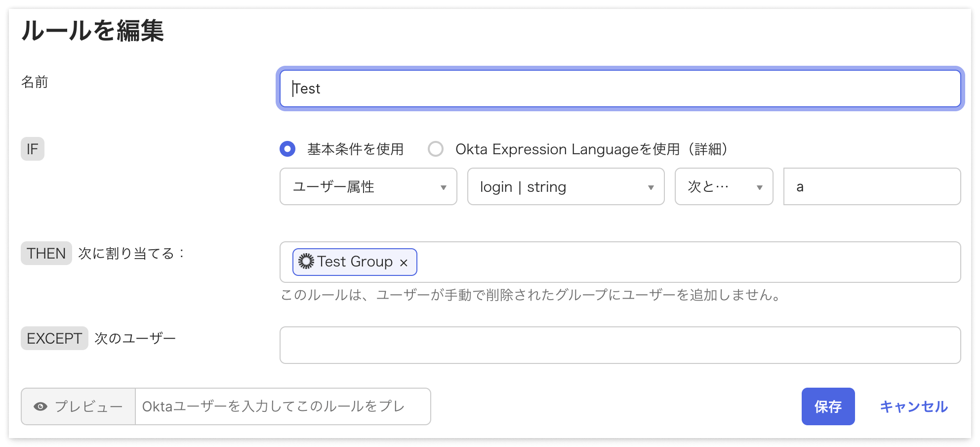Screen dimensions: 980x447
Task: Click the IF label badge
Action: [x=33, y=149]
